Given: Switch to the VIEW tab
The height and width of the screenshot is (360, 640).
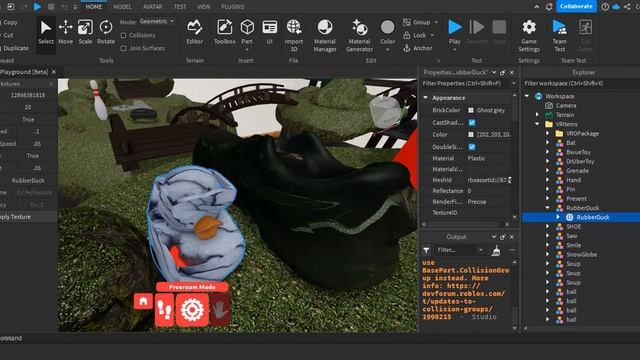Looking at the screenshot, I should (x=203, y=7).
